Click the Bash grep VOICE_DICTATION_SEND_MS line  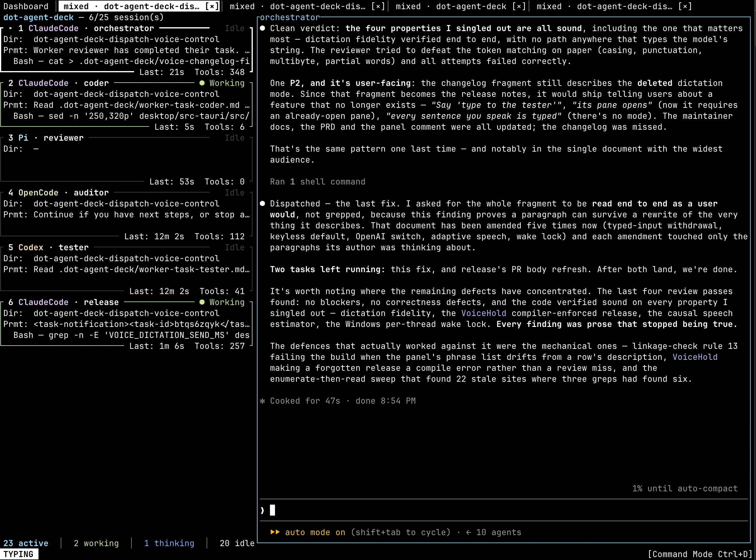(131, 335)
